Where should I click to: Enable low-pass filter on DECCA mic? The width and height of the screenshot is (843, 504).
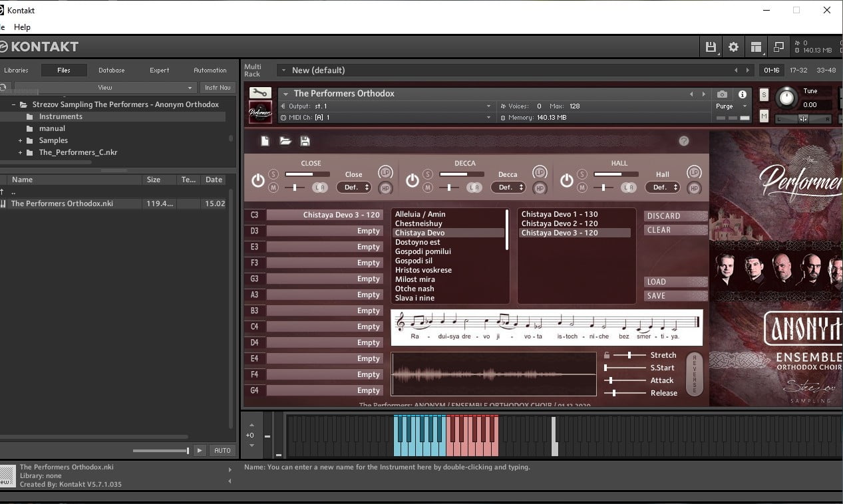pos(540,172)
